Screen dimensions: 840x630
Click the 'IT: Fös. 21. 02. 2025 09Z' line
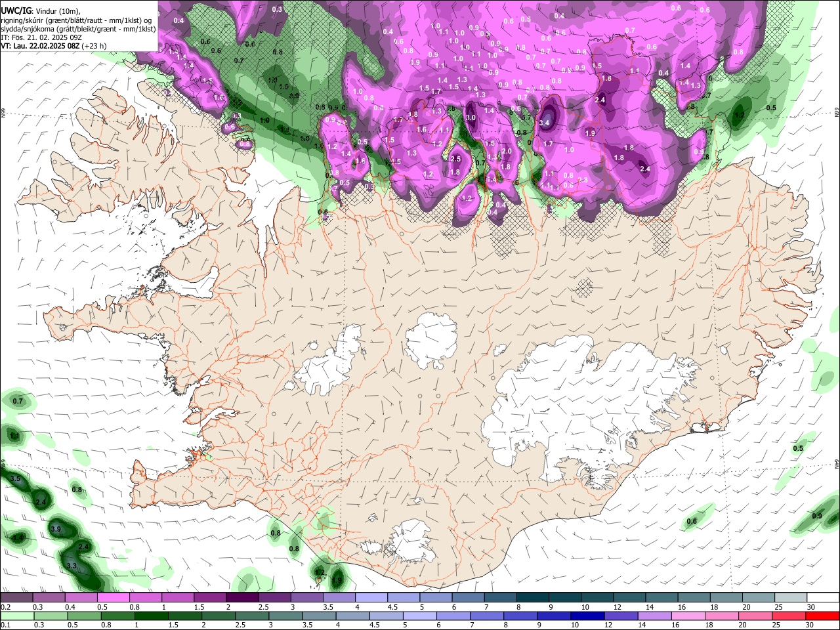(x=41, y=37)
